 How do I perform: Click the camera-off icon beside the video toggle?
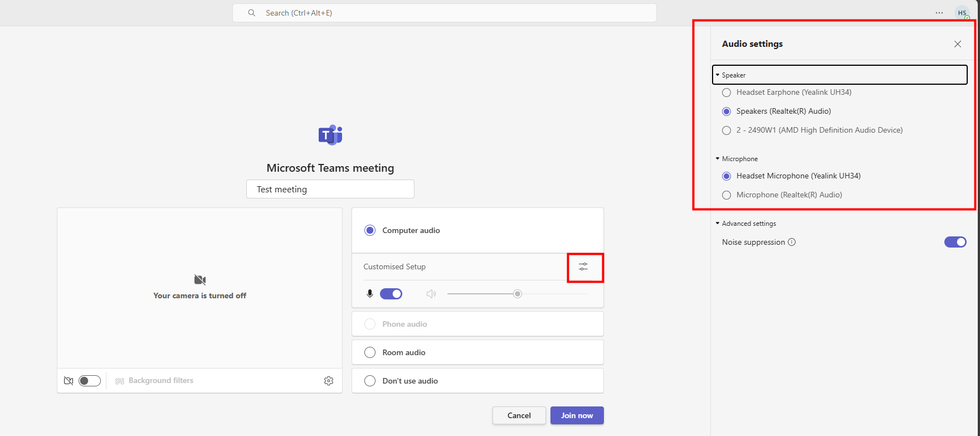point(69,381)
